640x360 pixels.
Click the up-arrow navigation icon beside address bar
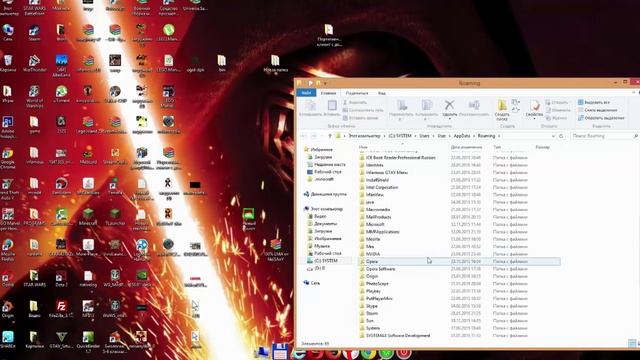click(x=330, y=136)
